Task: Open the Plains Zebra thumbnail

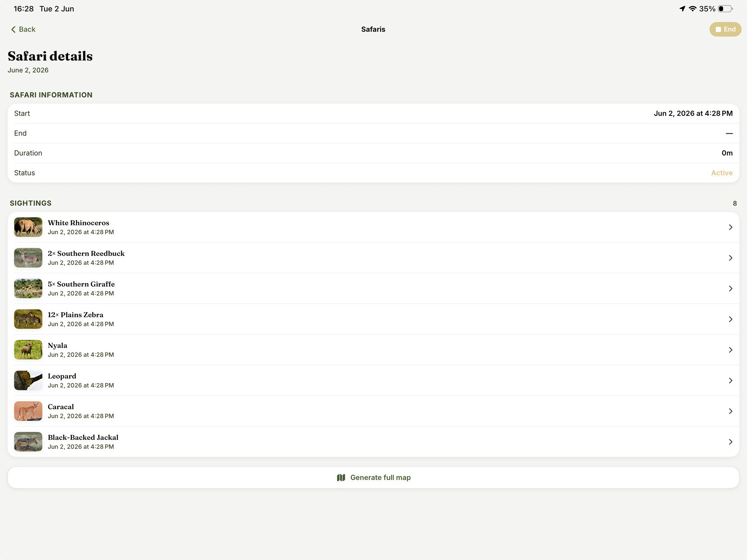Action: [x=28, y=319]
